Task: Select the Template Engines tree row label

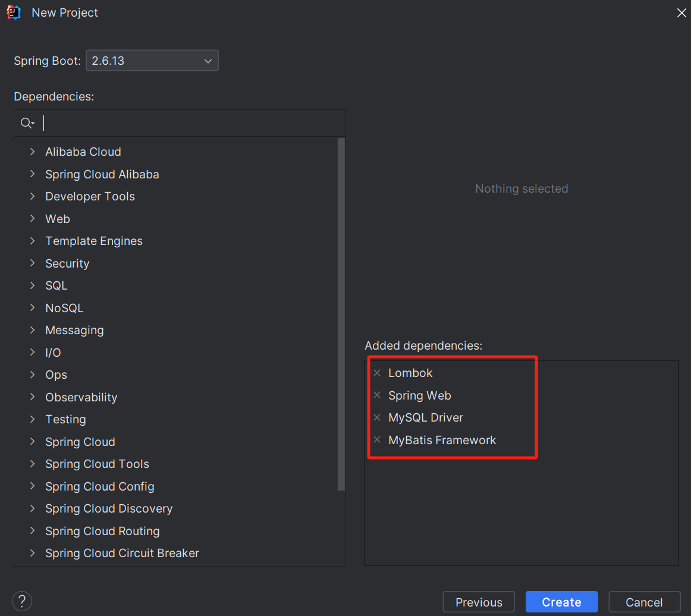Action: [x=94, y=241]
